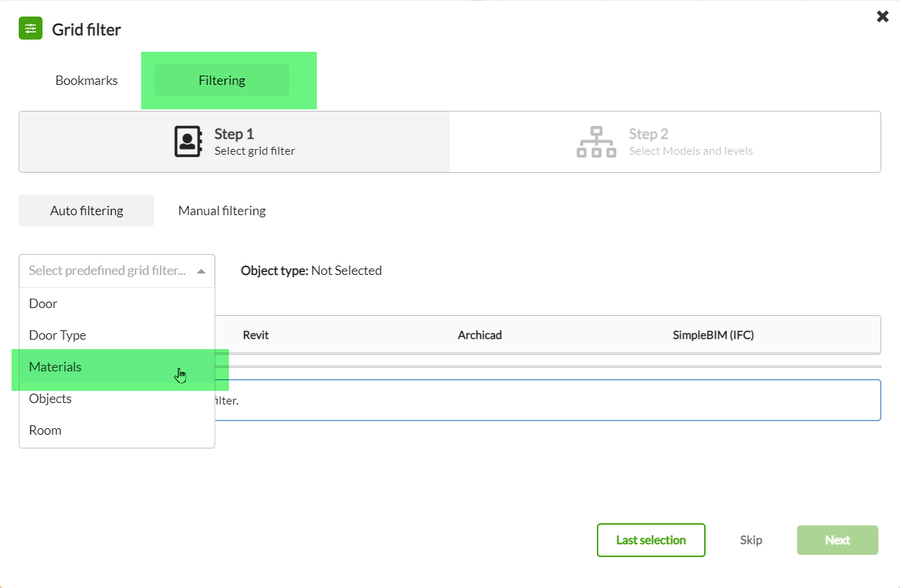Select the Materials predefined filter
The width and height of the screenshot is (900, 588).
click(55, 366)
